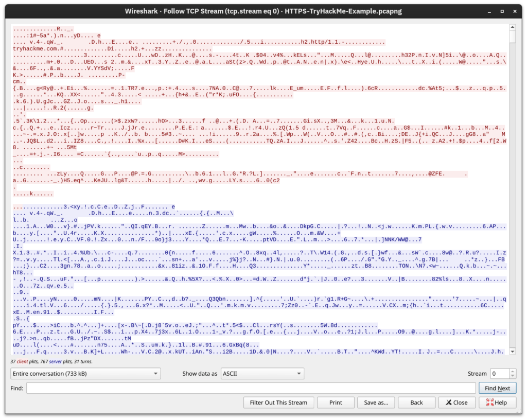Open Help for the stream dialog
527x420 pixels.
pos(498,402)
